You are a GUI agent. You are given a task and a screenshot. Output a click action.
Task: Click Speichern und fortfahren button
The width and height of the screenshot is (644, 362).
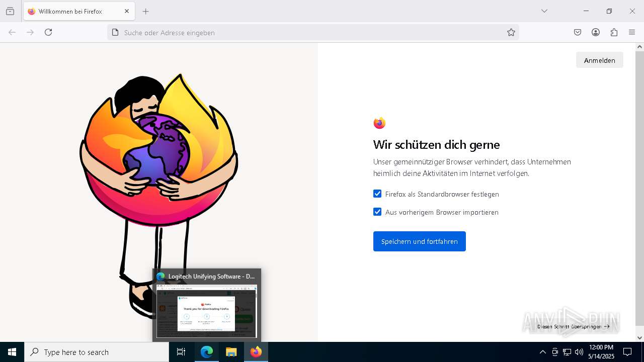(420, 241)
